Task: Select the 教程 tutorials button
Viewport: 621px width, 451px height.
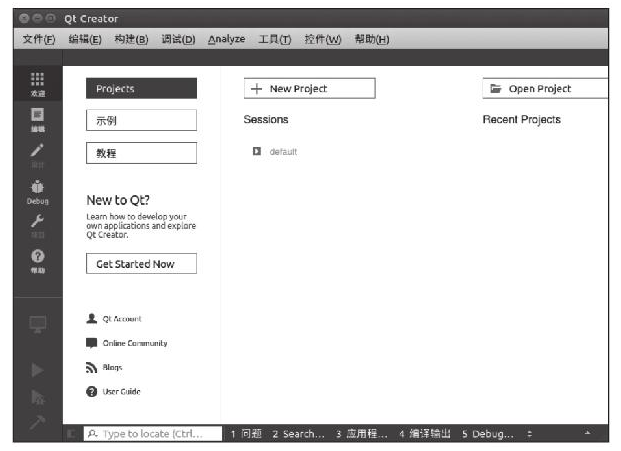Action: [141, 153]
